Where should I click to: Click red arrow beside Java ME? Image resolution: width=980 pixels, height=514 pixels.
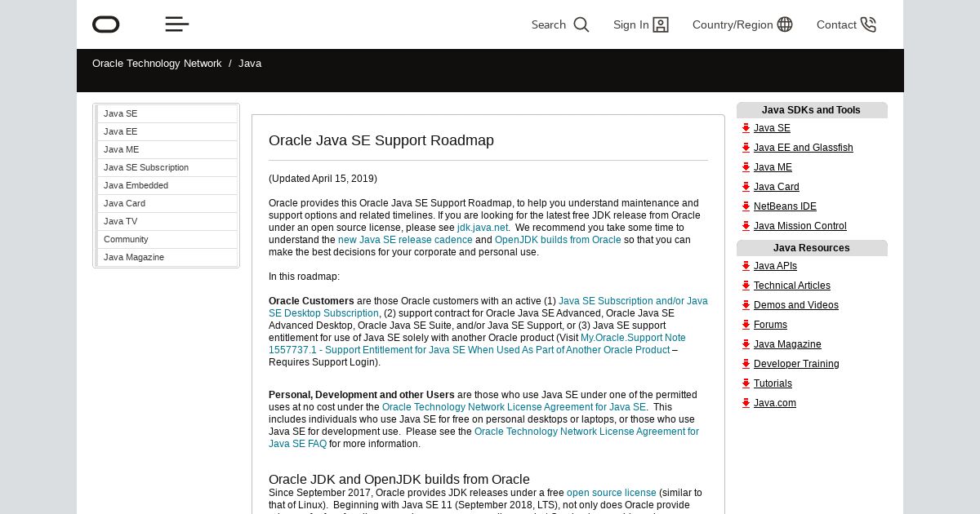(x=746, y=167)
